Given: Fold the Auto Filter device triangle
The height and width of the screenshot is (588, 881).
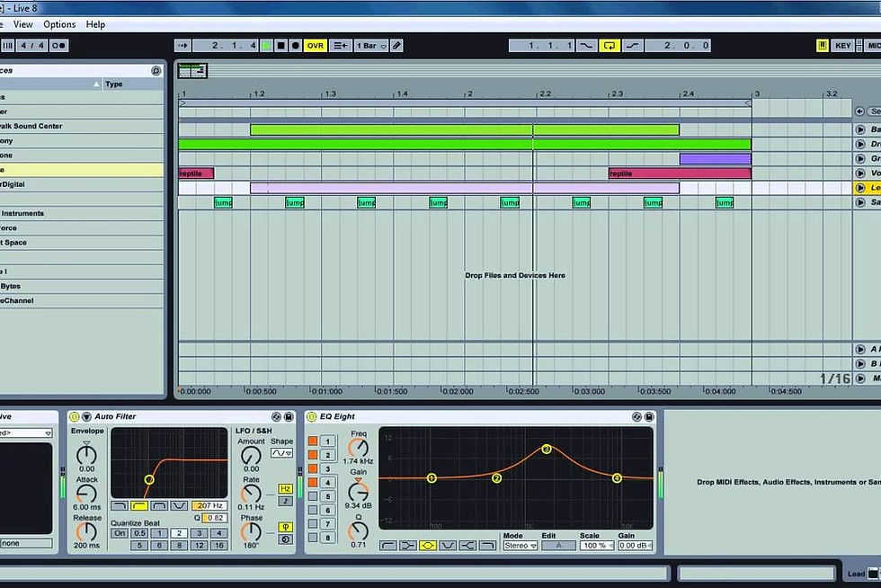Looking at the screenshot, I should click(86, 416).
